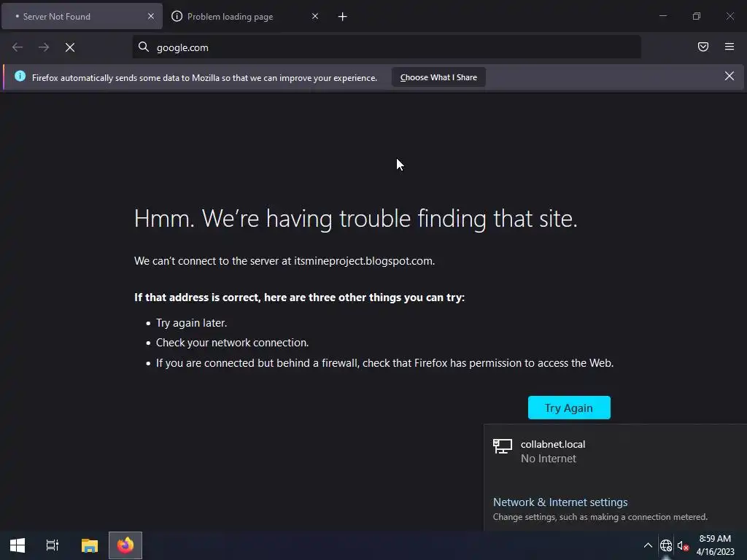Click the 'No Internet' status text
This screenshot has height=560, width=747.
[x=549, y=459]
